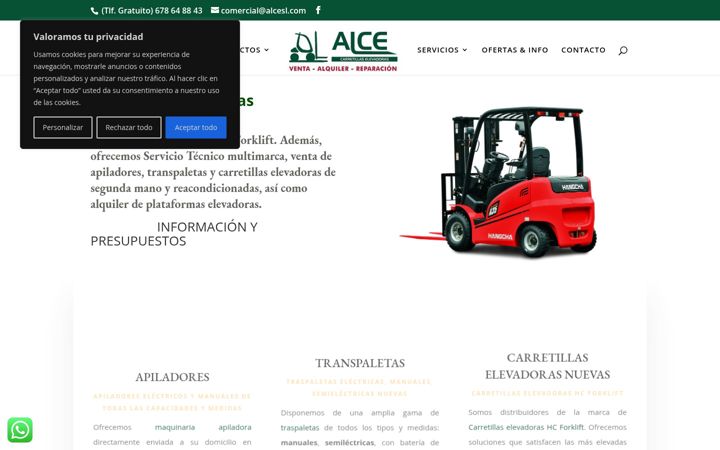Expand the Servicios menu chevron
720x450 pixels.
465,50
